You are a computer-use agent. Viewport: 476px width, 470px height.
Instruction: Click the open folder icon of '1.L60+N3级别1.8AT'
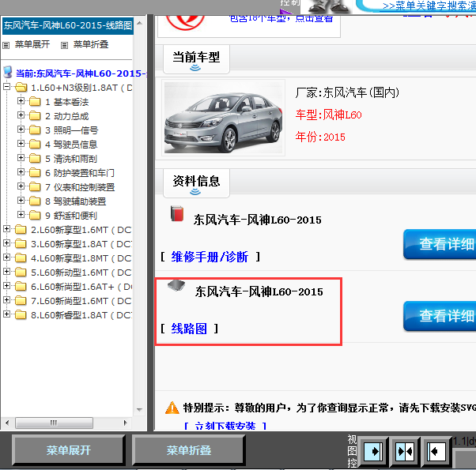click(21, 88)
